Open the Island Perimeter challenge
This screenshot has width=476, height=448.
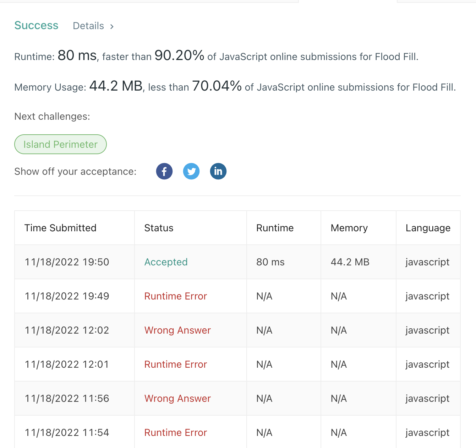(x=60, y=144)
